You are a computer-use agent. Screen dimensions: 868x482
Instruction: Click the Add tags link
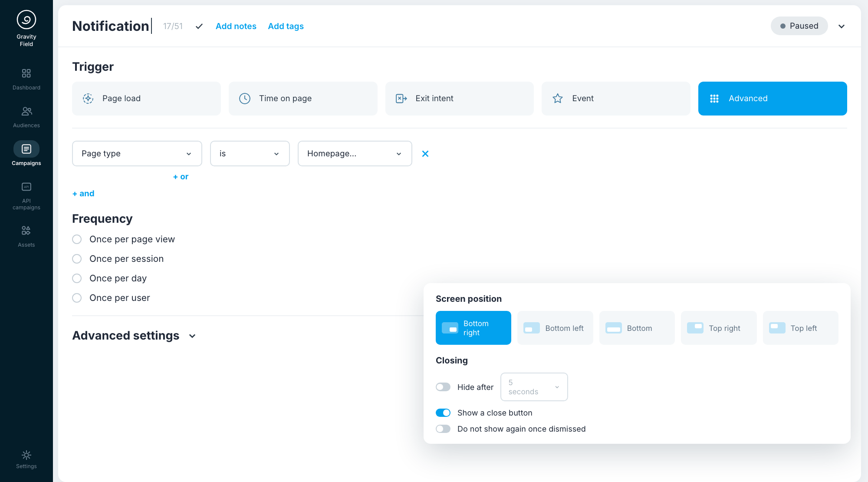click(x=286, y=26)
